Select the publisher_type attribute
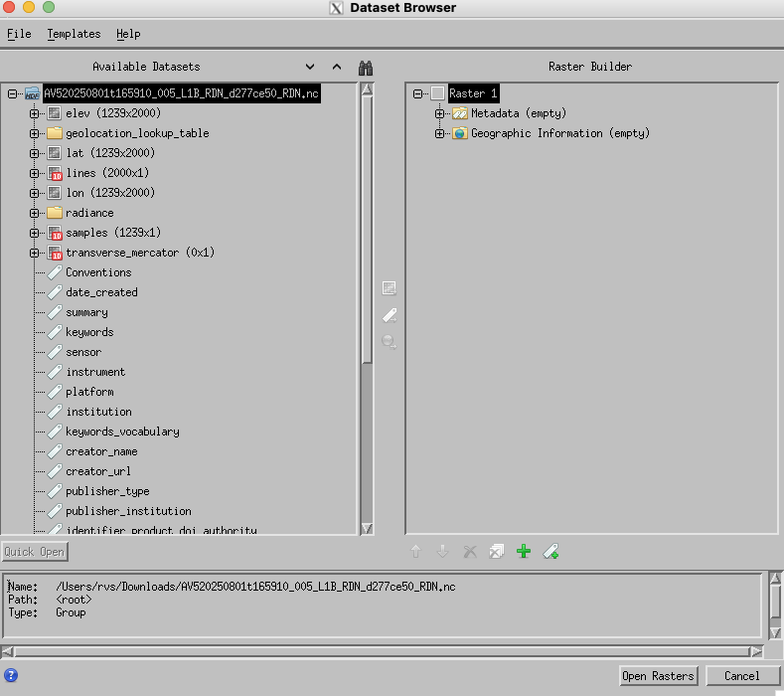Viewport: 784px width, 696px height. 107,491
